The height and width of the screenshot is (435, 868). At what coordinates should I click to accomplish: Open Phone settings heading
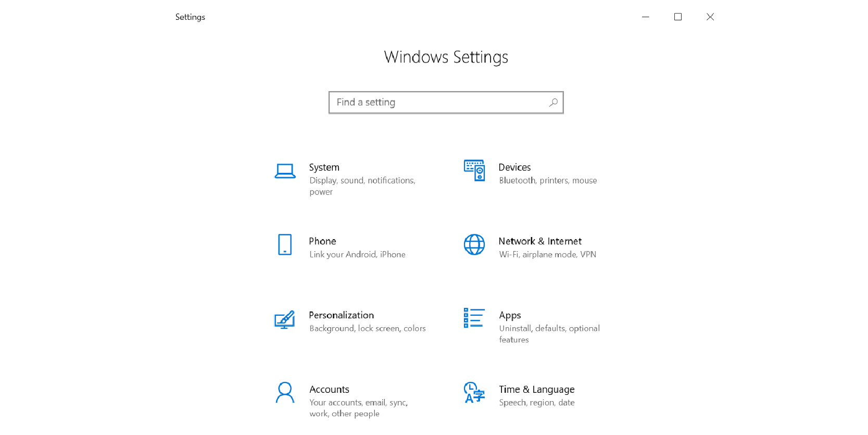[x=322, y=241]
